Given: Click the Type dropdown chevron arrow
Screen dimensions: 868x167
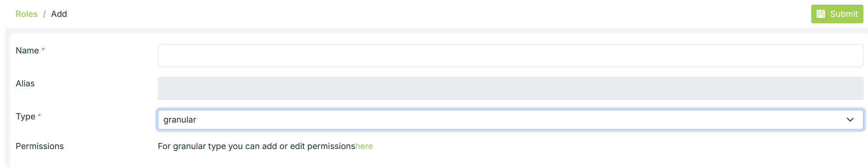Looking at the screenshot, I should pos(850,120).
